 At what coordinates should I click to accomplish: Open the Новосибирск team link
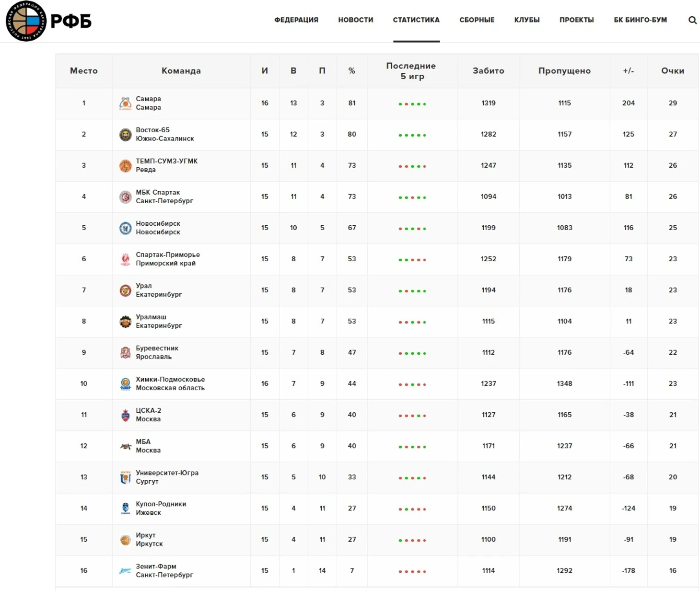click(158, 228)
